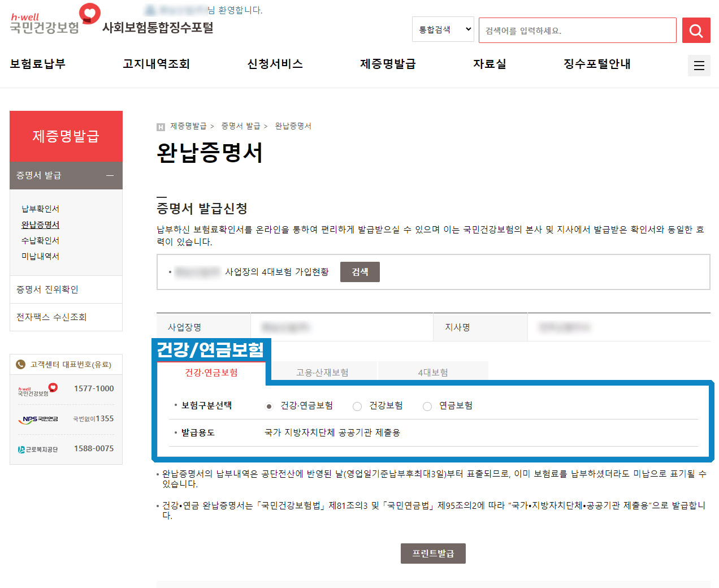Click the 국가 지방자치단체 공공기관 제출용 text
719x588 pixels.
[x=332, y=433]
